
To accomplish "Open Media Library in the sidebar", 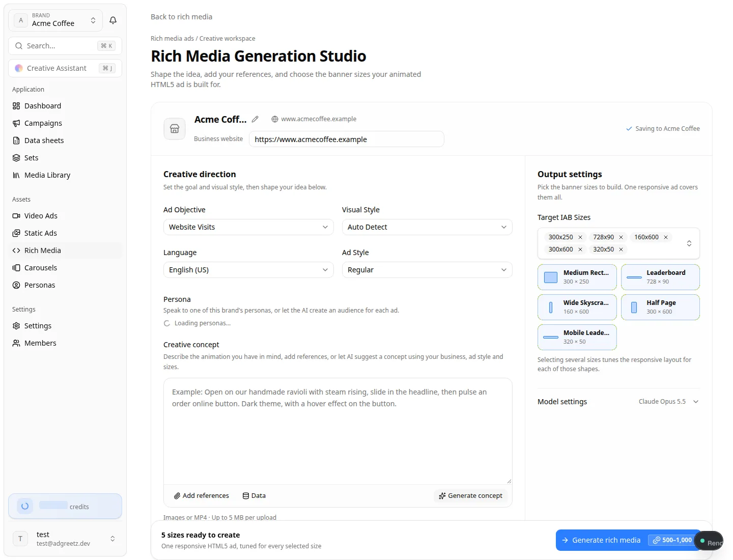I will click(65, 175).
